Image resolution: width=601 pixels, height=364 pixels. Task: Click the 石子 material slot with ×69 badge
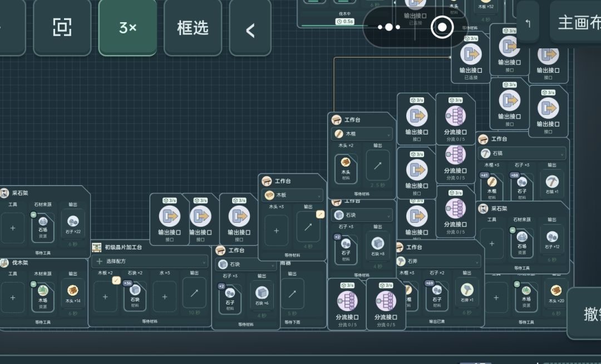437,296
